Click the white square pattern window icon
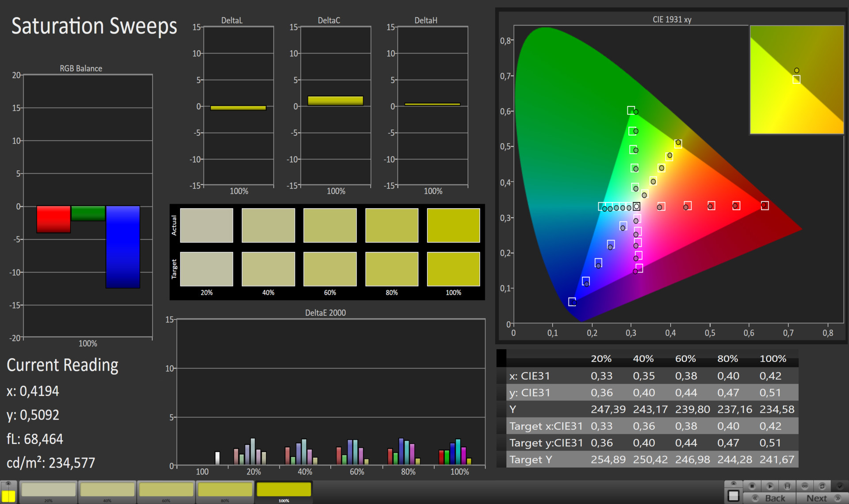The image size is (849, 504). (x=734, y=496)
